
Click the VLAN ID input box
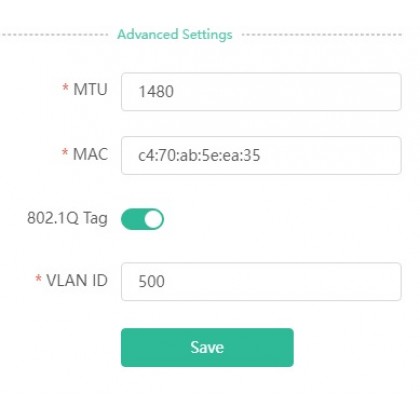click(261, 282)
